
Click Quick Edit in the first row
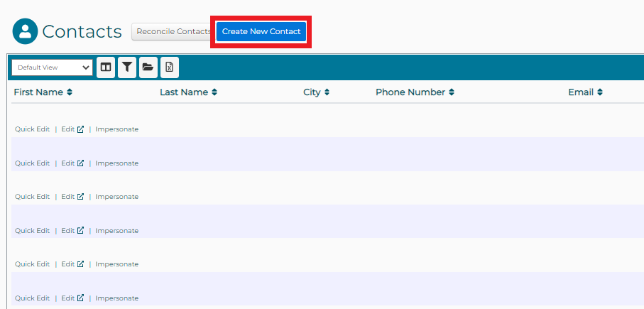pos(33,129)
